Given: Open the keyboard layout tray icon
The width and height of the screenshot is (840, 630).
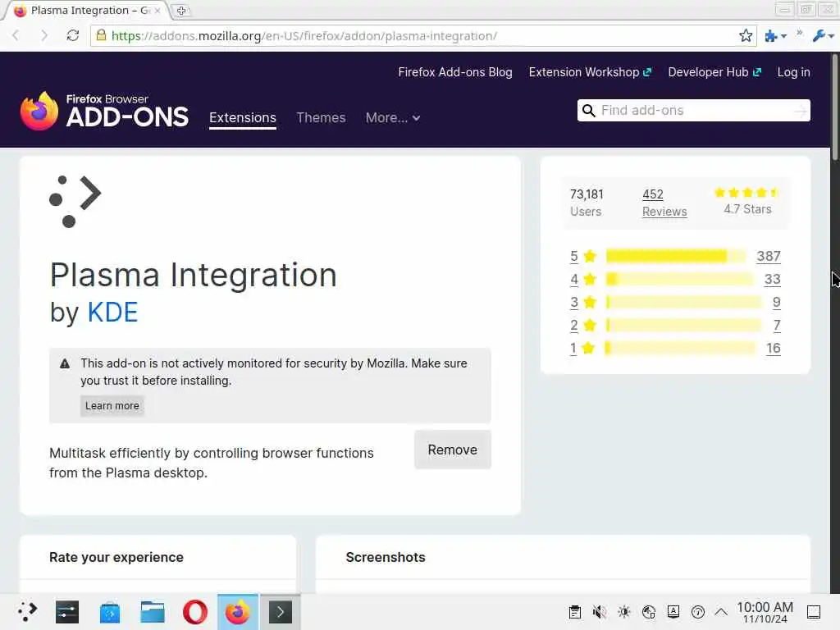Looking at the screenshot, I should [673, 612].
